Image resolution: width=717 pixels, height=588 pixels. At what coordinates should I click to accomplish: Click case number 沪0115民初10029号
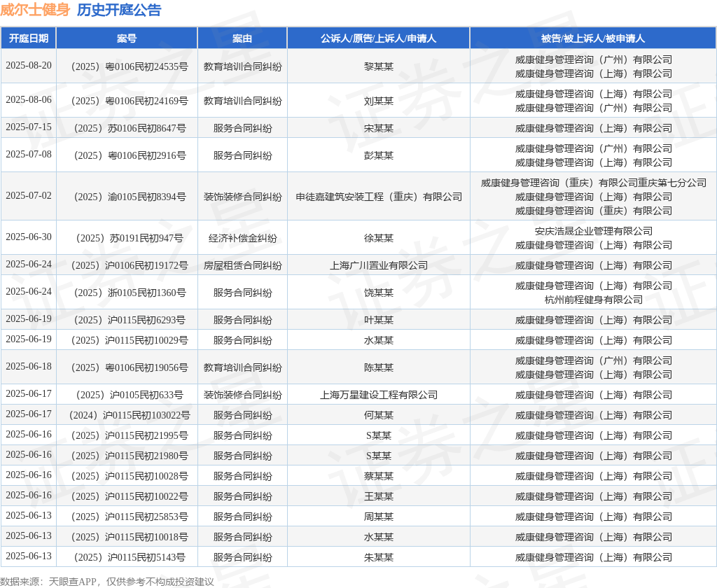[130, 341]
